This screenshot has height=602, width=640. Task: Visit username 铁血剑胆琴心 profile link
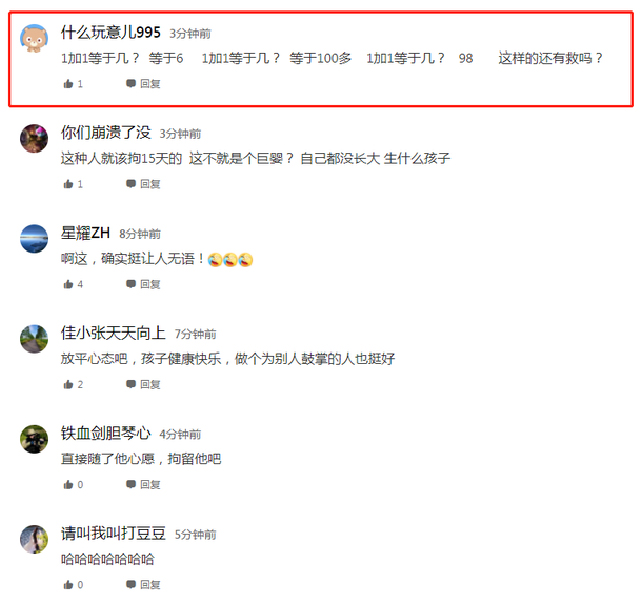106,433
